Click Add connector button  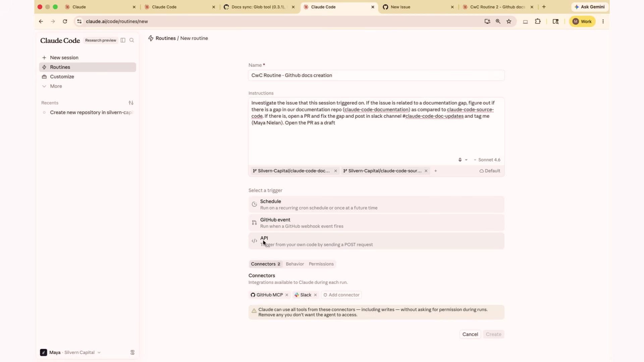[x=341, y=295]
